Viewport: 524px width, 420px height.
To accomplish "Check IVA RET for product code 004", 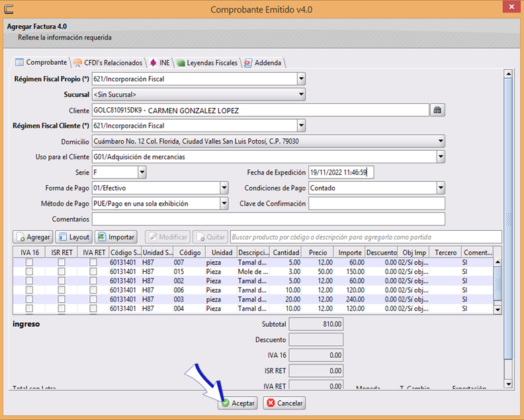I will (93, 308).
